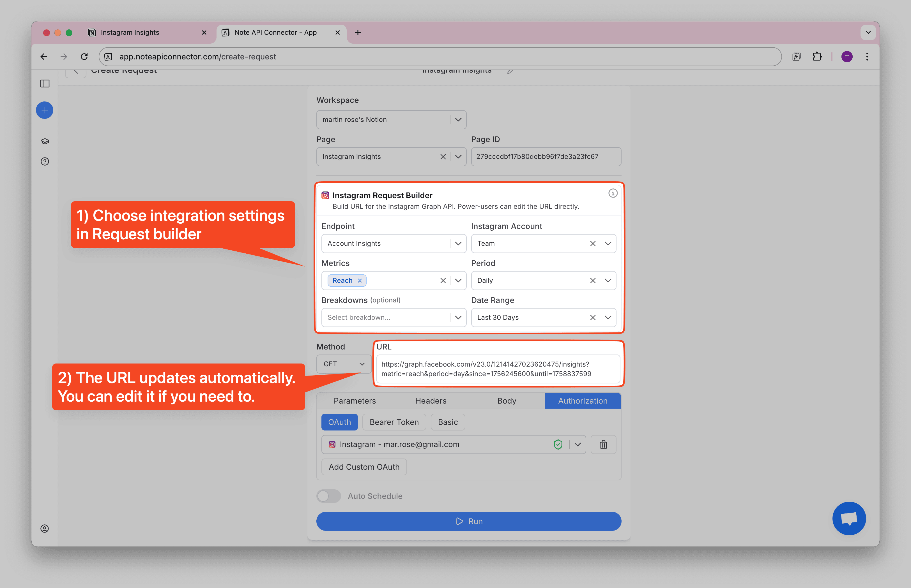
Task: Click the URL input field
Action: (498, 369)
